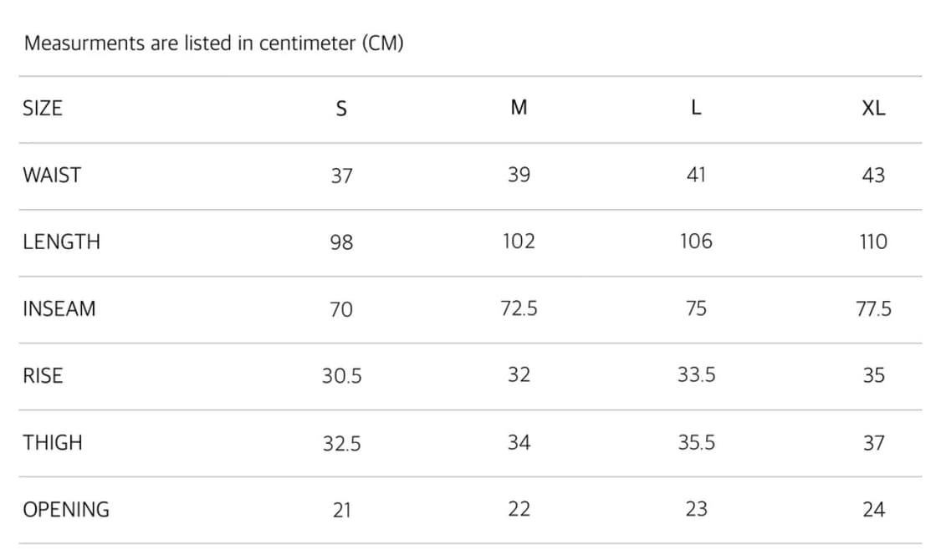Click length value 110 for XL

click(873, 242)
